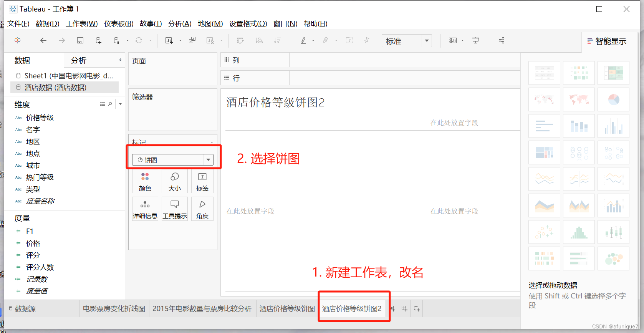
Task: Click the new worksheet tab icon
Action: coord(392,308)
